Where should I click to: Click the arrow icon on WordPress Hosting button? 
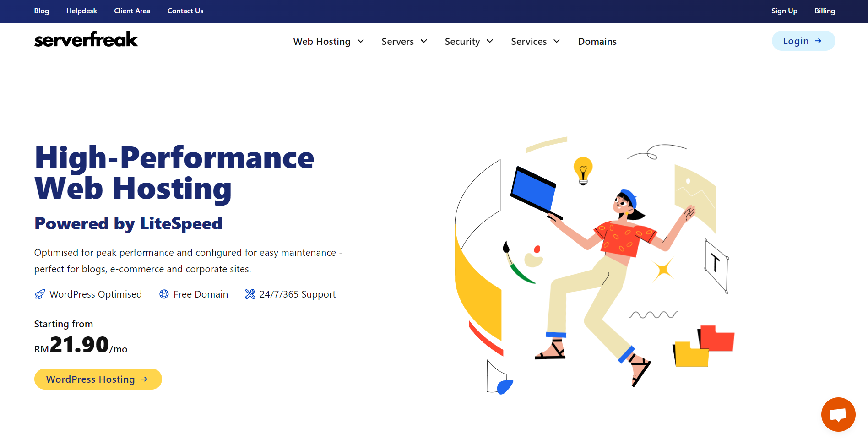[145, 379]
